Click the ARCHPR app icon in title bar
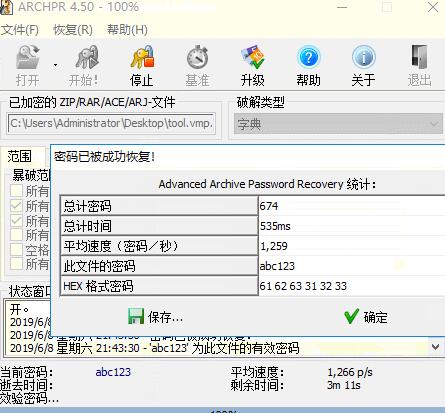The image size is (445, 413). click(6, 7)
